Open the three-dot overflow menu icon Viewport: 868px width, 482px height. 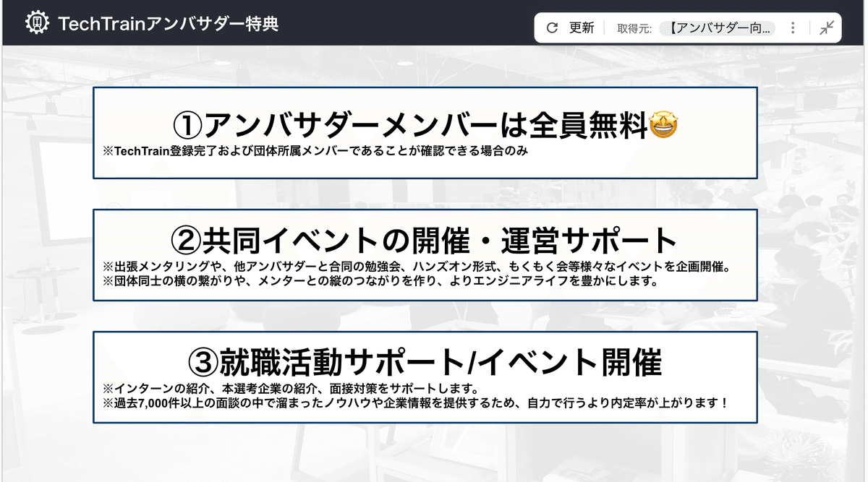792,27
